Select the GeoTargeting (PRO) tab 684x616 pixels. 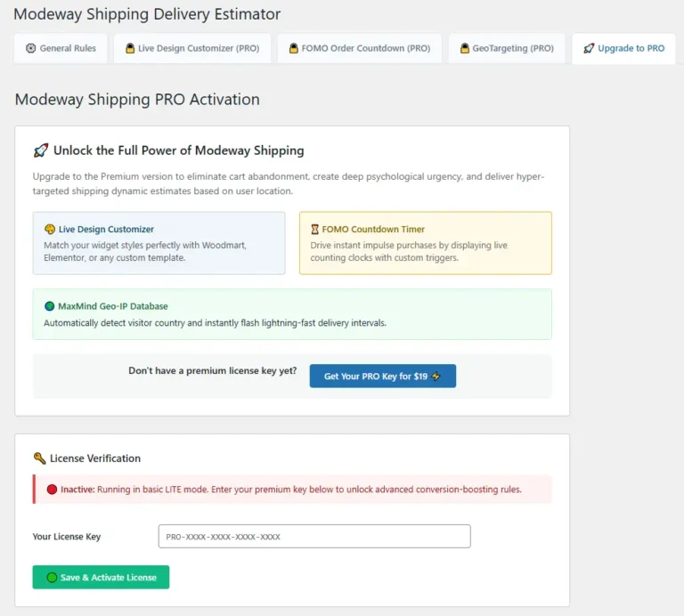[507, 48]
